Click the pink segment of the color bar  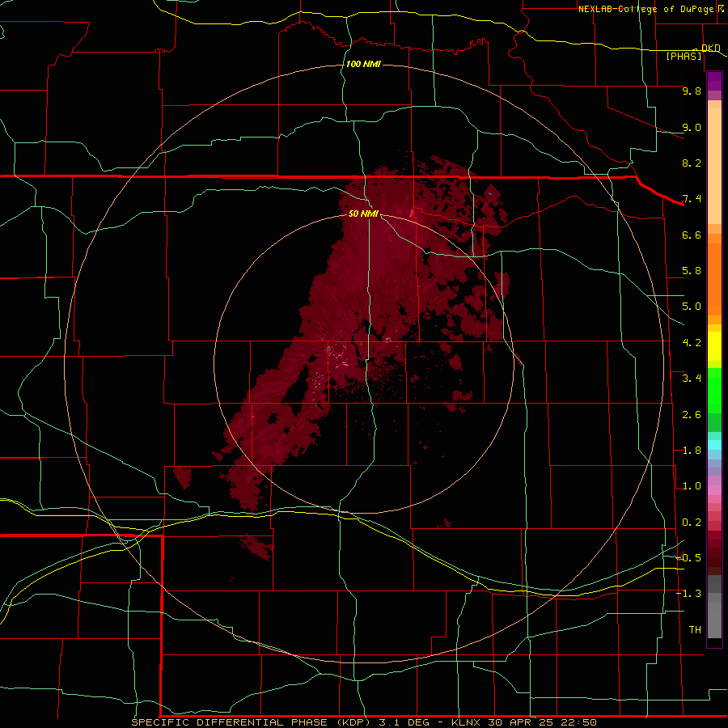(x=714, y=490)
